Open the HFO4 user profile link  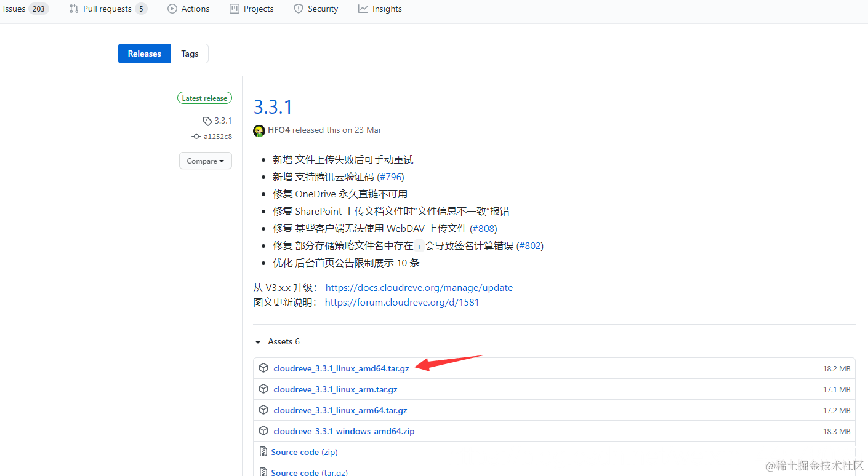[279, 130]
